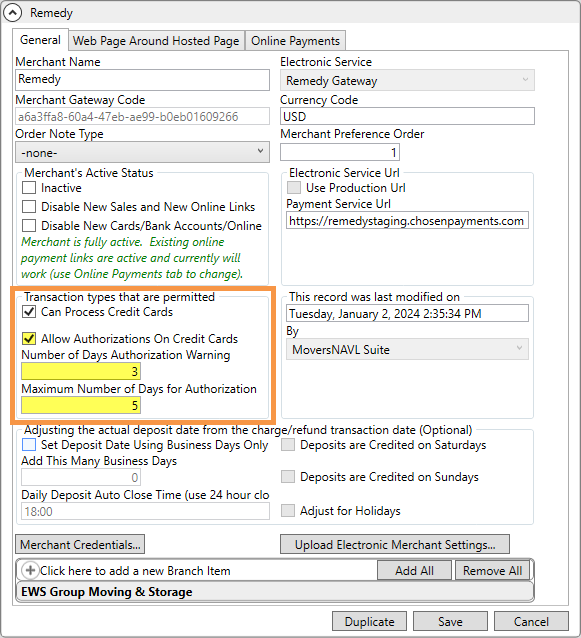Viewport: 581px width, 638px height.
Task: Edit Number of Days Authorization Warning field
Action: (81, 371)
